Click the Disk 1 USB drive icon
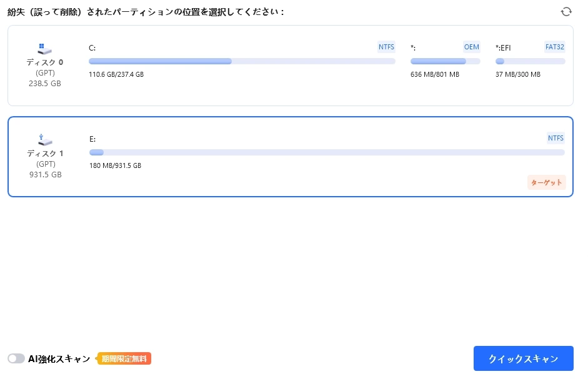The height and width of the screenshot is (379, 588). click(x=45, y=140)
